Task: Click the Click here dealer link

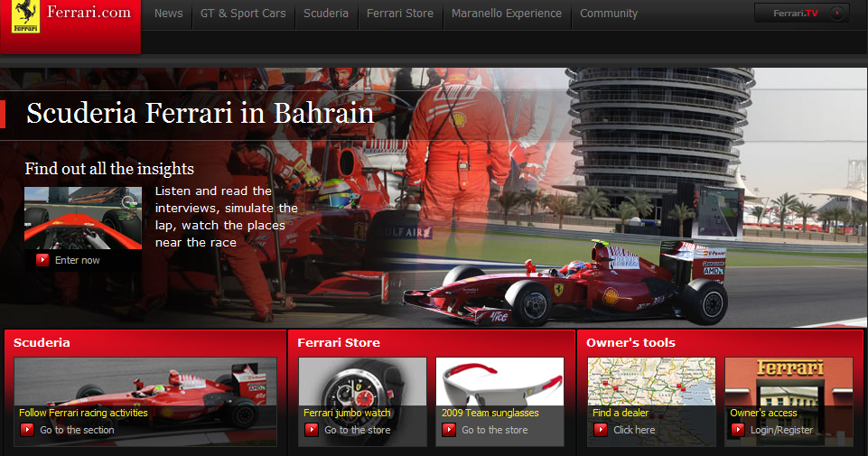Action: pyautogui.click(x=634, y=430)
